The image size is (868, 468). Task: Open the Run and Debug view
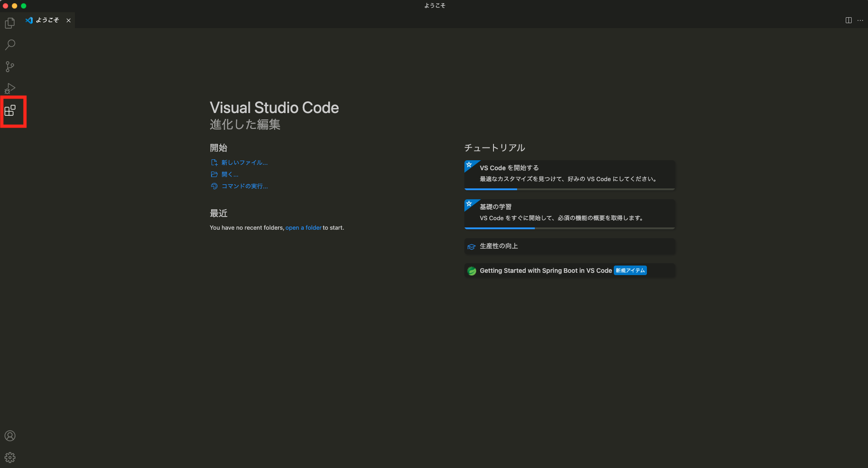click(10, 89)
